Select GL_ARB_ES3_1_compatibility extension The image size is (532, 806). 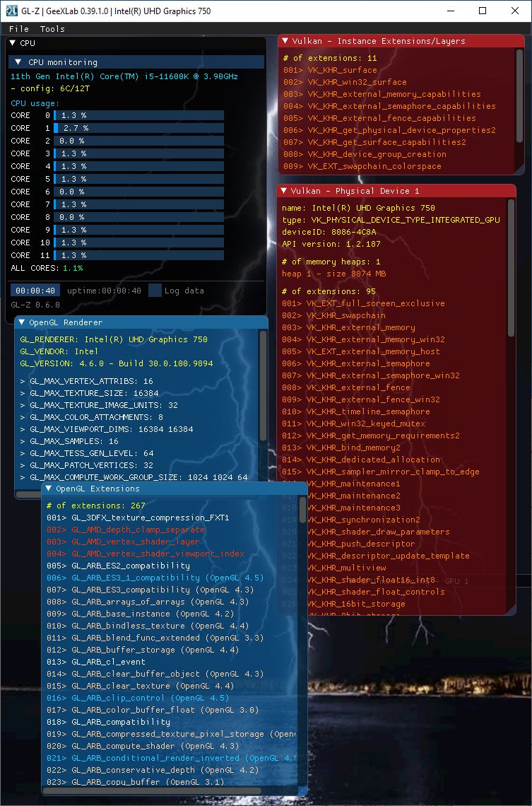pyautogui.click(x=155, y=578)
